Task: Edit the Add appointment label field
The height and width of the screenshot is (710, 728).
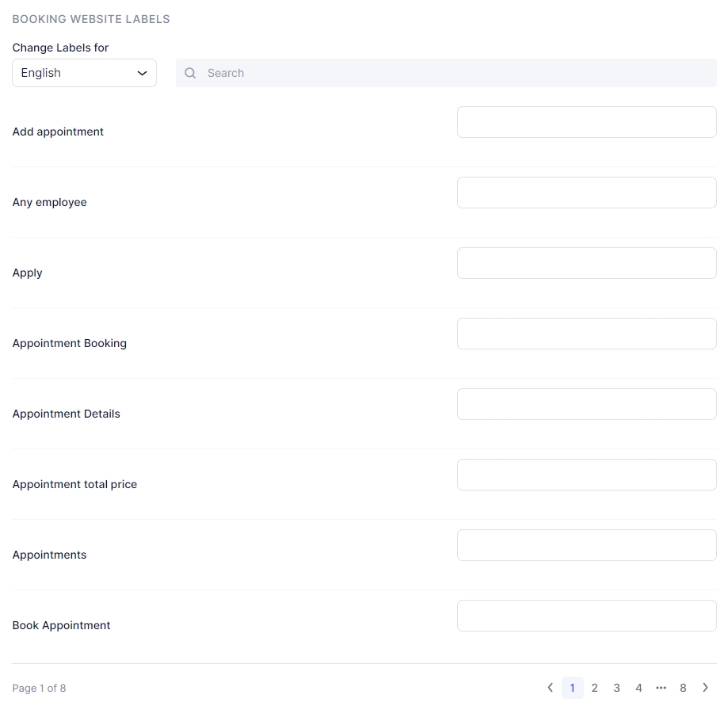Action: click(x=586, y=122)
